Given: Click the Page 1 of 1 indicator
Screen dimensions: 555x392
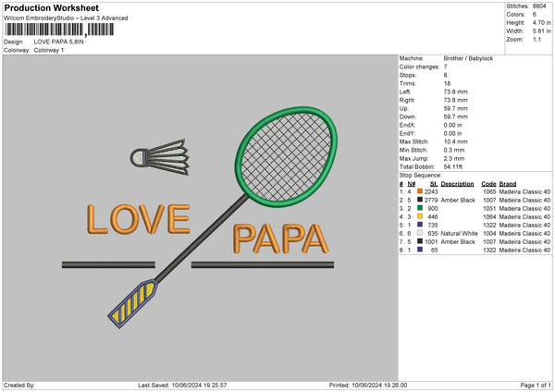Looking at the screenshot, I should click(x=536, y=385).
